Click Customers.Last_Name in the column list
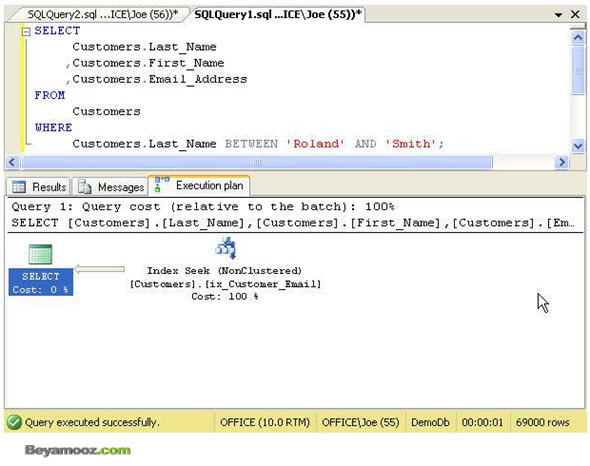The image size is (590, 466). coord(144,47)
